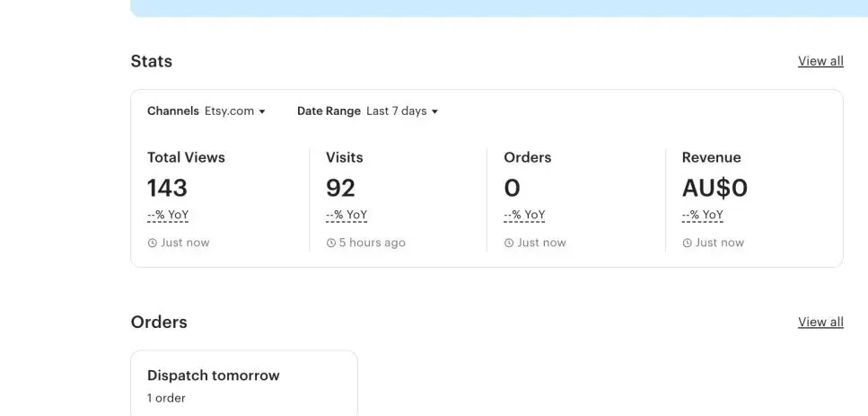The height and width of the screenshot is (416, 868).
Task: Click 'View all' link for Stats
Action: point(820,61)
